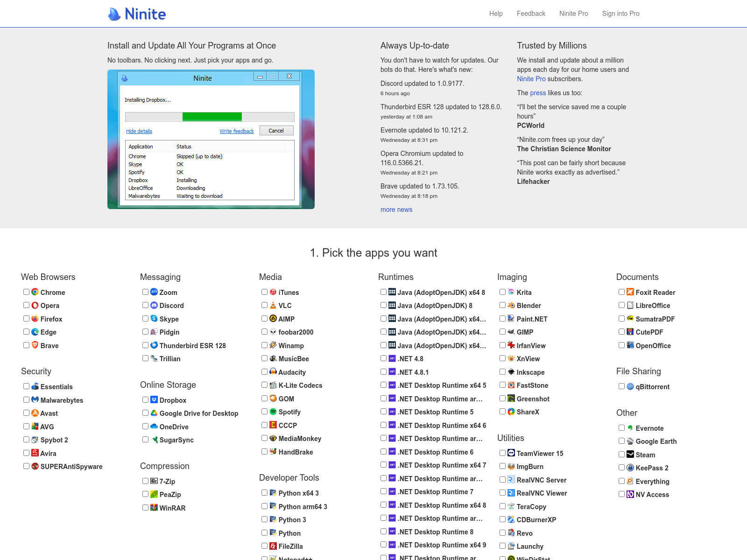The height and width of the screenshot is (560, 747).
Task: Click the Spybot 2 label
Action: coord(54,440)
